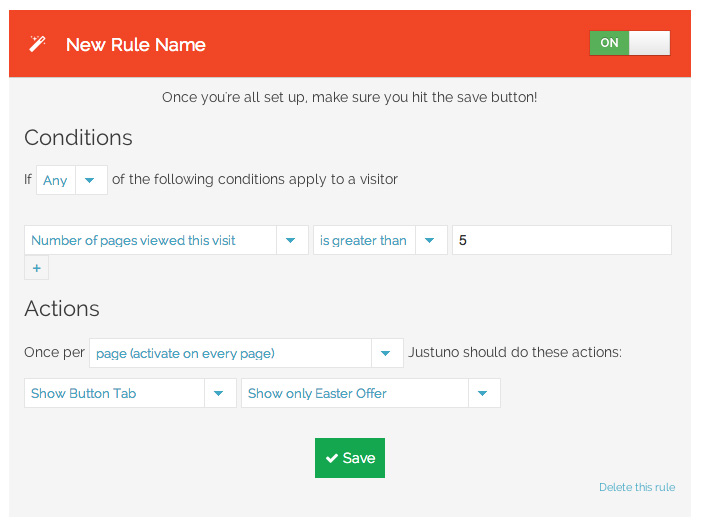Image resolution: width=704 pixels, height=523 pixels.
Task: Click the plus icon to add condition
Action: [36, 268]
